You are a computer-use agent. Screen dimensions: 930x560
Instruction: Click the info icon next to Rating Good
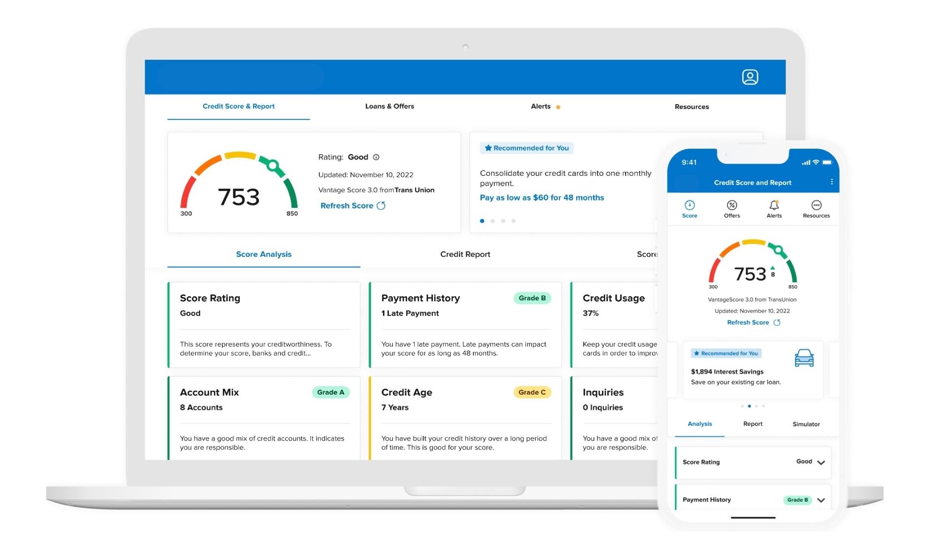pos(376,157)
